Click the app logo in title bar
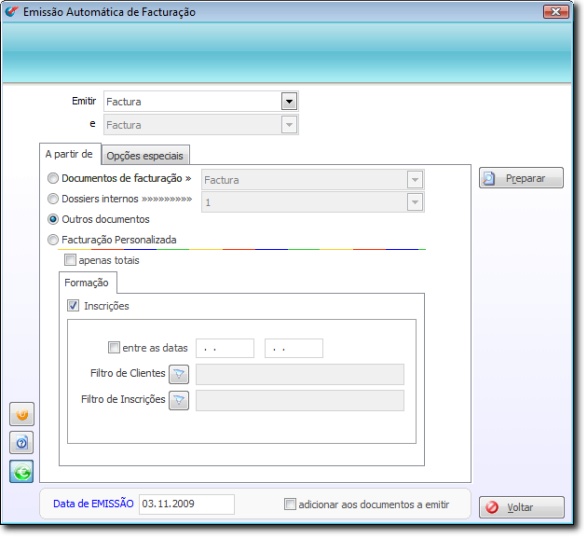 click(x=12, y=12)
